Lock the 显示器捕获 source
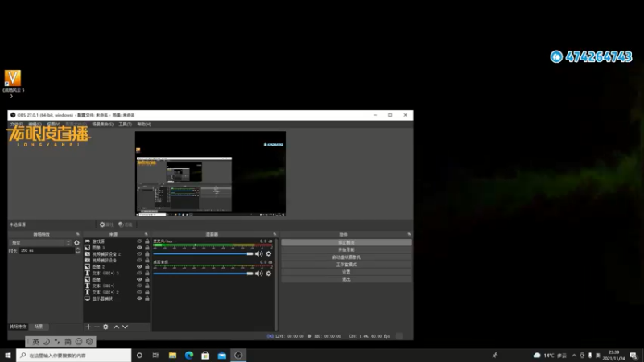 [147, 298]
